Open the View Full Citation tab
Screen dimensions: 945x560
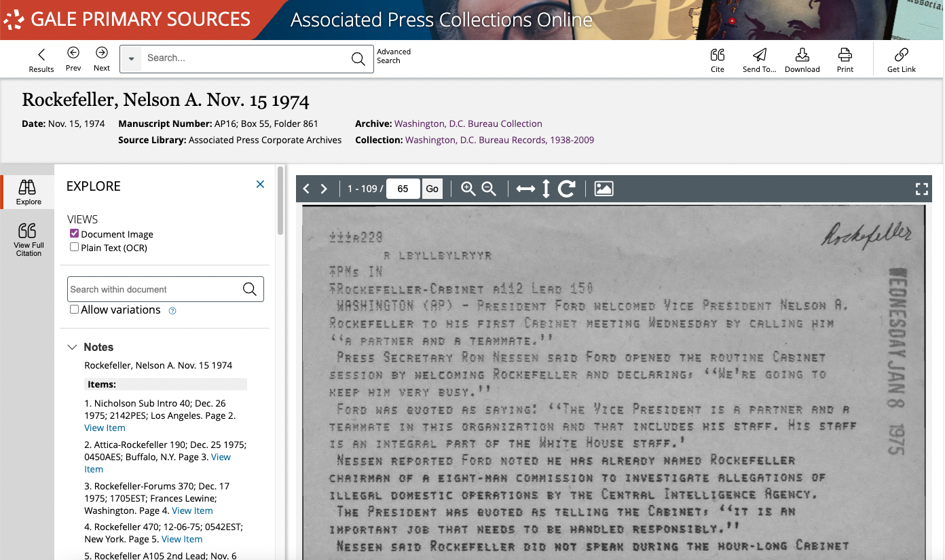(29, 239)
